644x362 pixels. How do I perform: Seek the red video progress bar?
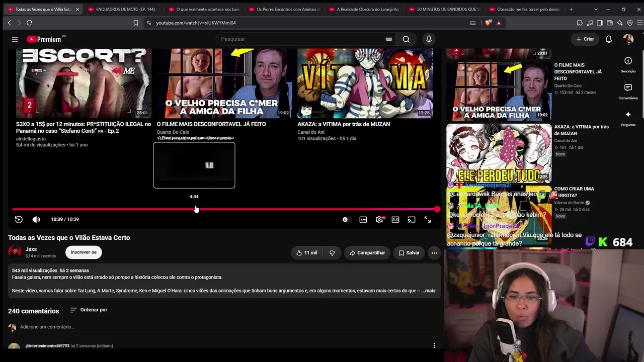[x=224, y=209]
